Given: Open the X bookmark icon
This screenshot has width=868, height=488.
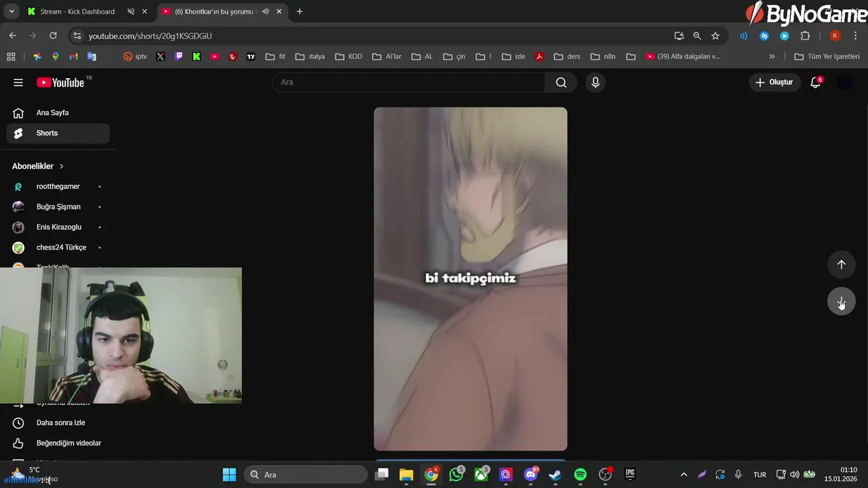Looking at the screenshot, I should [160, 57].
